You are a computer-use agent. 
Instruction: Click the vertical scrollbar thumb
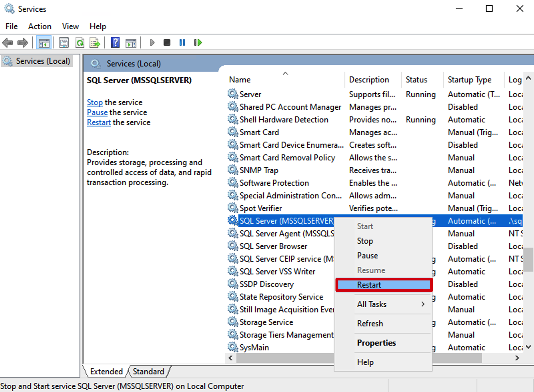tap(528, 260)
